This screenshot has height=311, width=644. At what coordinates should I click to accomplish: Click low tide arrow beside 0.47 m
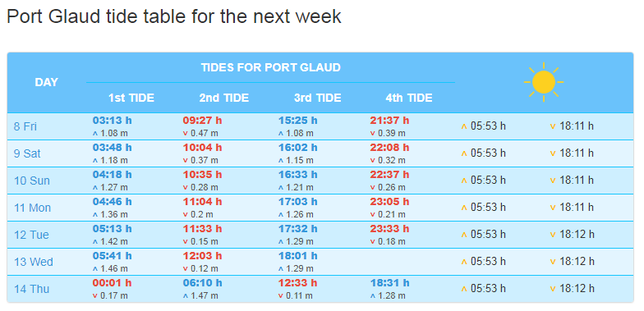click(x=187, y=134)
